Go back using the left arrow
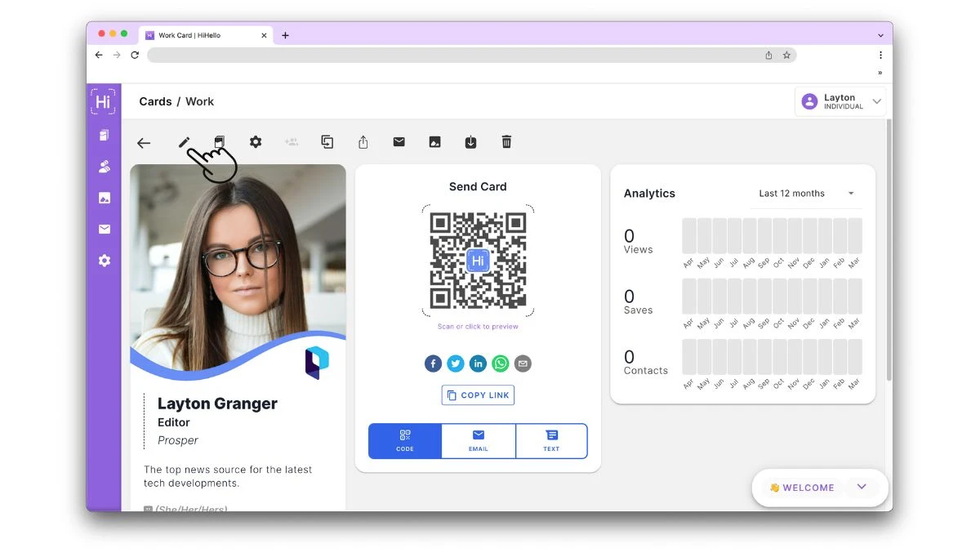This screenshot has height=553, width=980. pos(144,142)
